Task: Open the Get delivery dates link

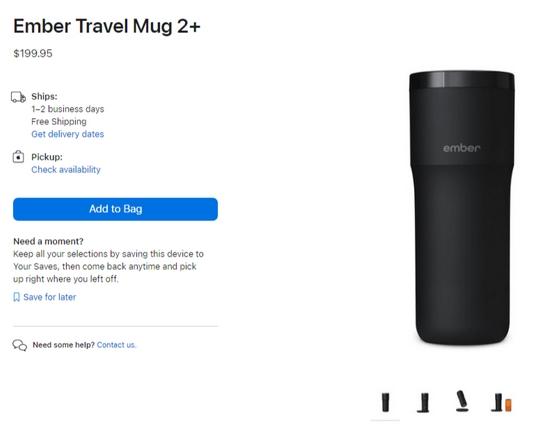Action: point(68,134)
